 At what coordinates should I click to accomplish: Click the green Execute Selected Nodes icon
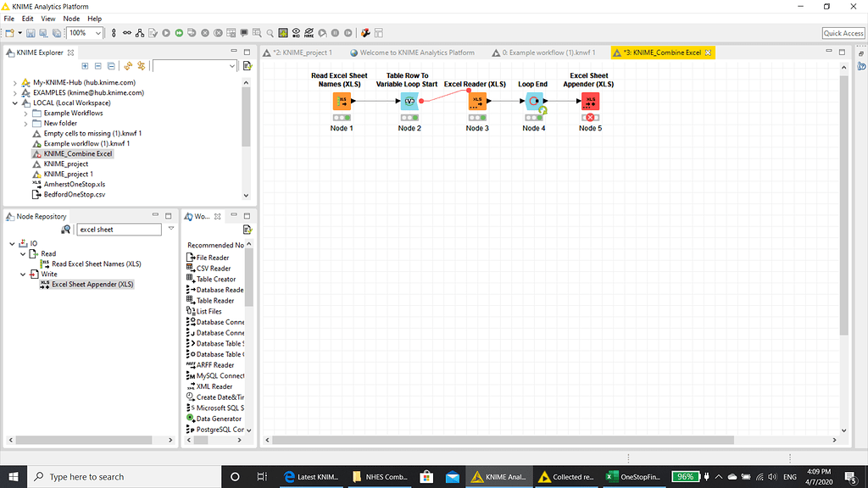(x=165, y=34)
